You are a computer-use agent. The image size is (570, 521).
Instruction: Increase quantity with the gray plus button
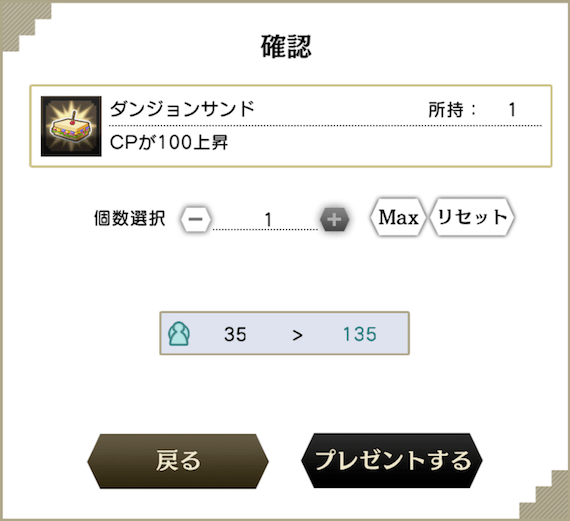334,219
